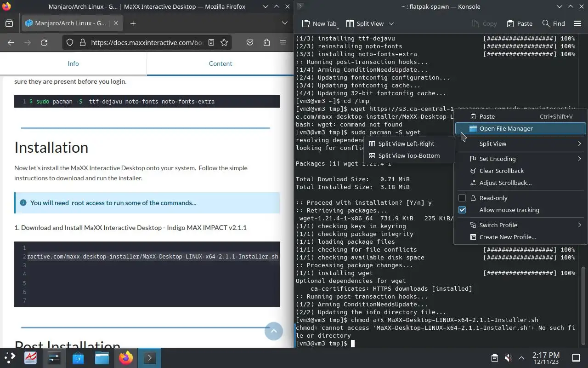Open Konsole hamburger menu

(x=577, y=23)
